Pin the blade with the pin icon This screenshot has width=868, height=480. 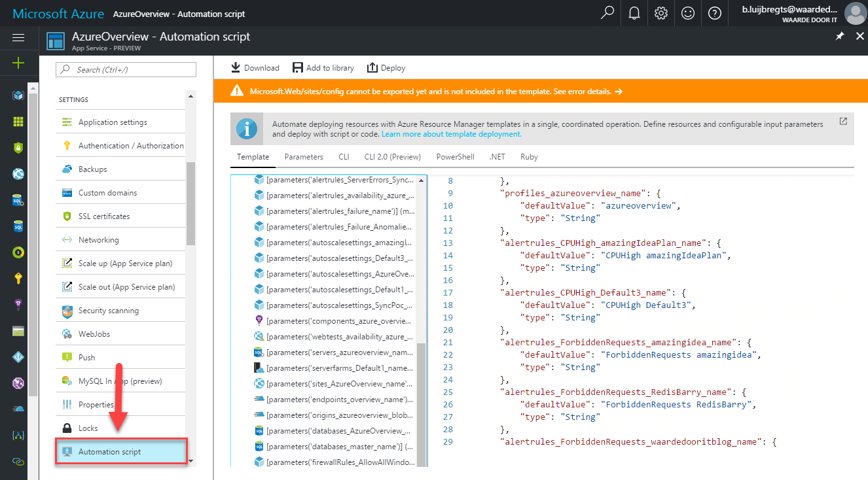pyautogui.click(x=840, y=37)
